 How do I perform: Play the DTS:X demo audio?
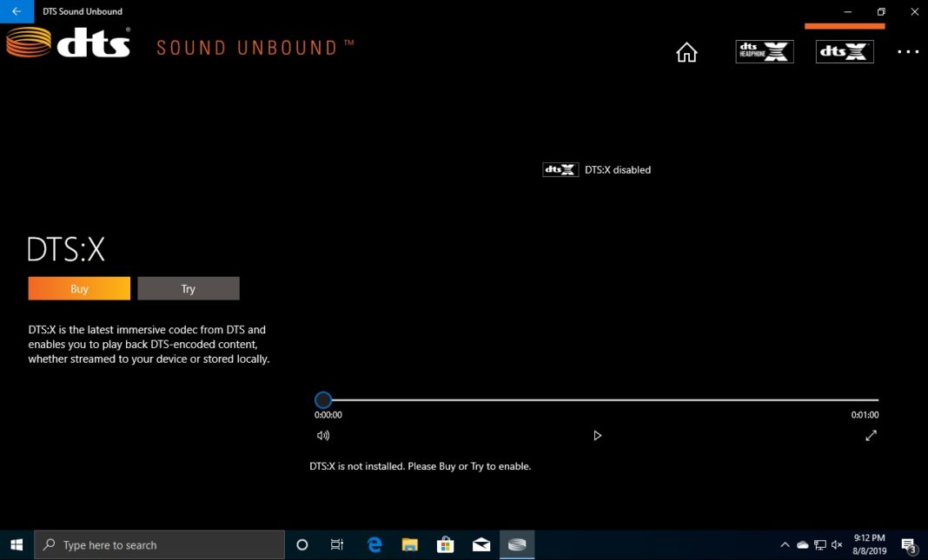tap(597, 435)
